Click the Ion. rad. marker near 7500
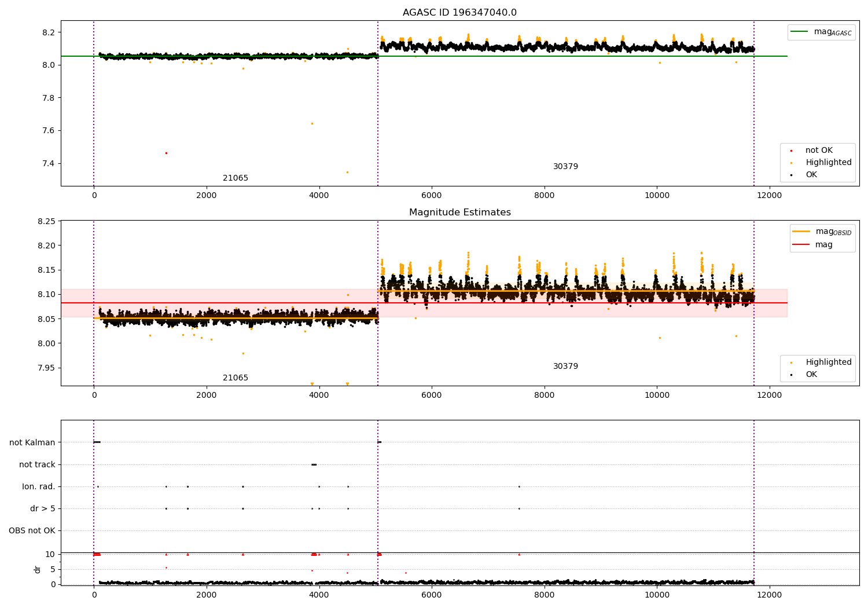Screen dimensions: 868x608 tap(519, 486)
